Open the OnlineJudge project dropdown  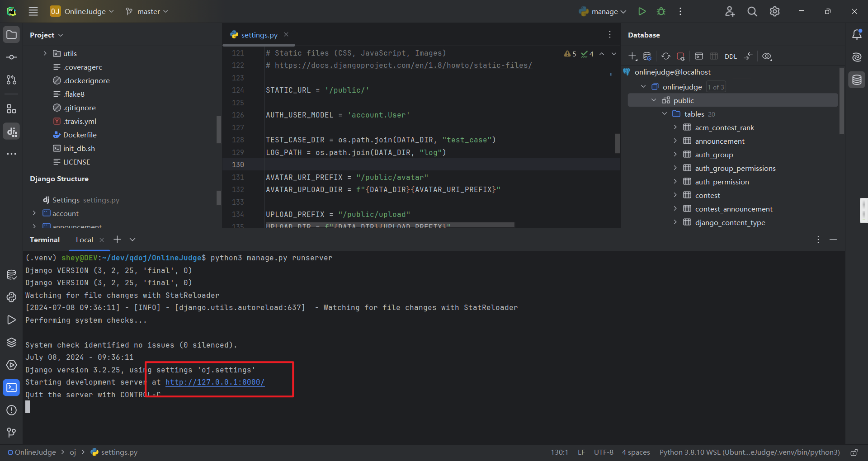click(82, 11)
